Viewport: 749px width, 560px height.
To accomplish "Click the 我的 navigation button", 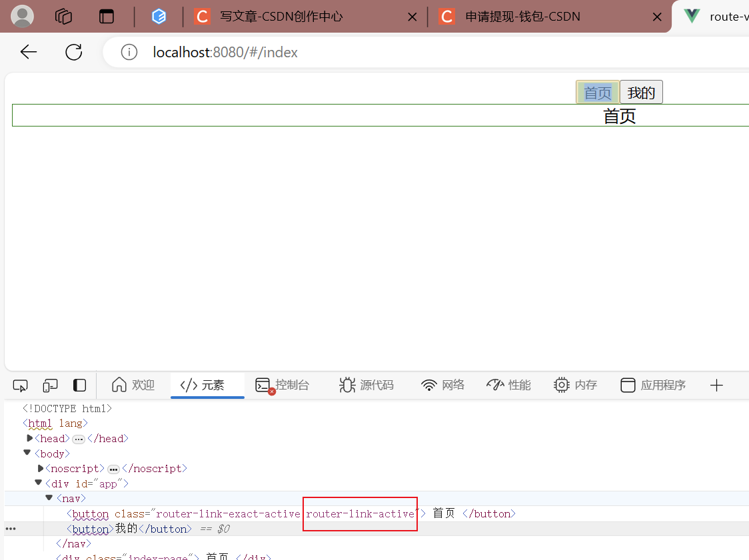I will click(x=641, y=92).
